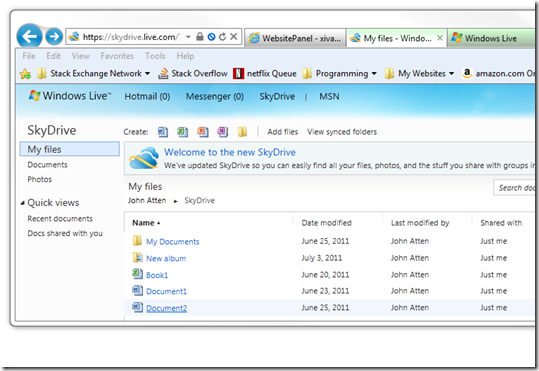This screenshot has width=539, height=371.
Task: Open the Book1 workbook
Action: pyautogui.click(x=157, y=275)
